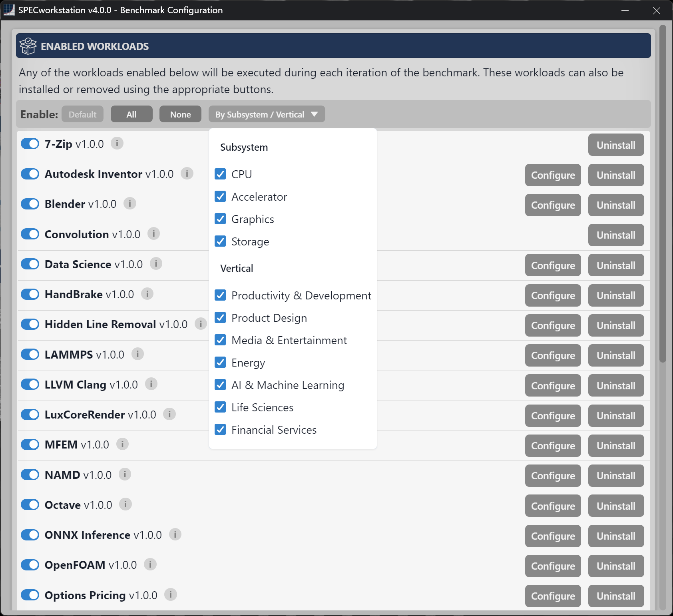Configure the Options Pricing workload

point(553,596)
